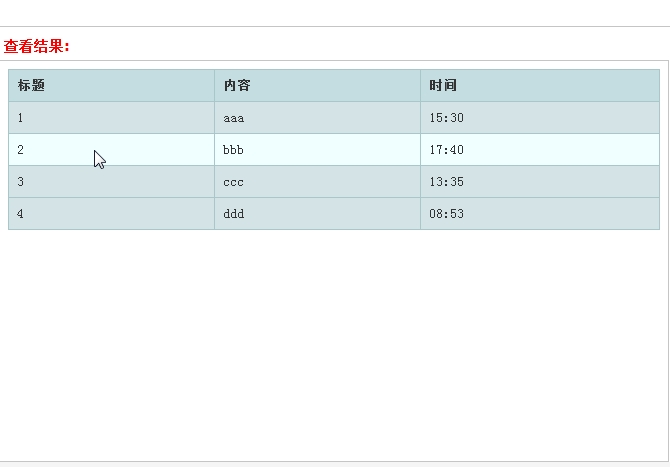Screen dimensions: 670x467
Task: Select the row titled 4
Action: pos(334,214)
